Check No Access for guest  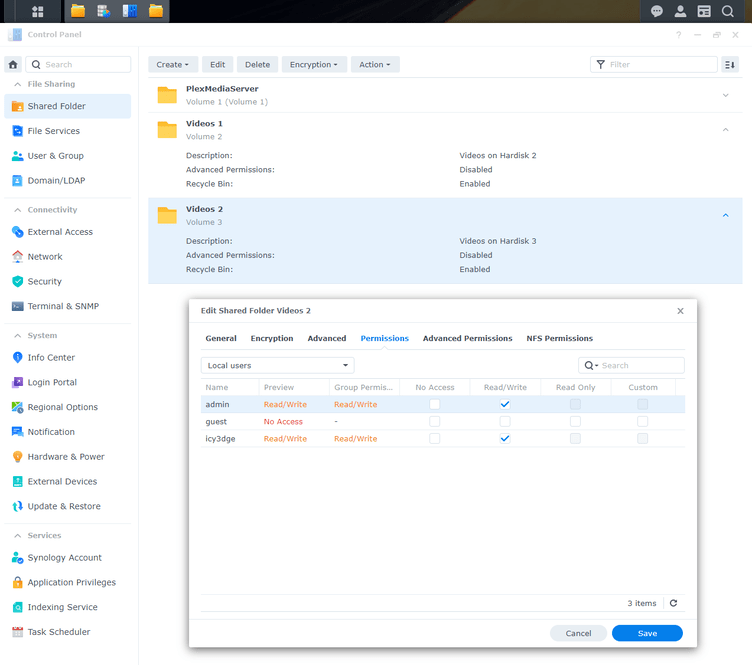[435, 421]
